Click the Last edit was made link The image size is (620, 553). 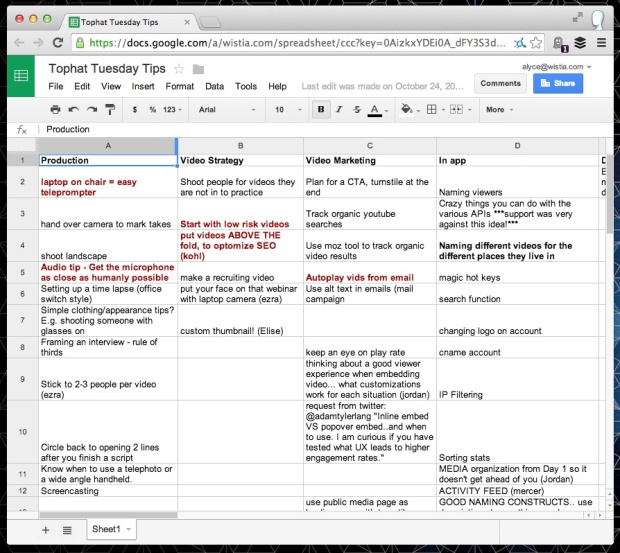382,86
